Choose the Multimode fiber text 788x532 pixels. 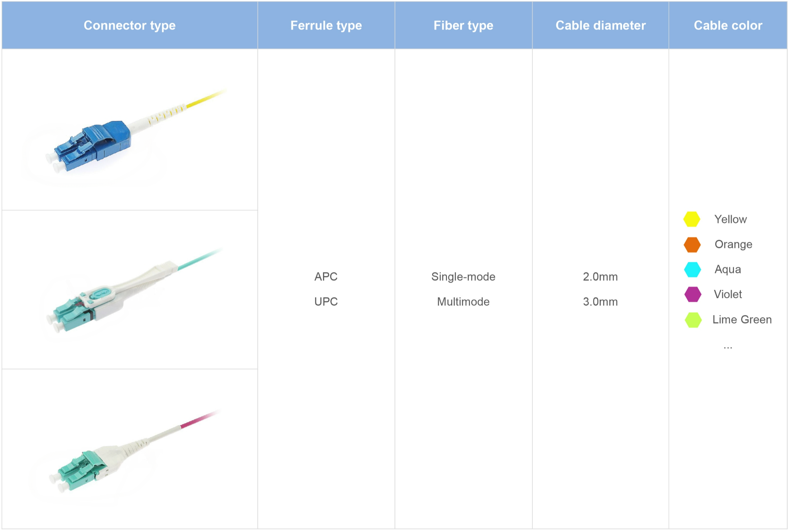(463, 302)
